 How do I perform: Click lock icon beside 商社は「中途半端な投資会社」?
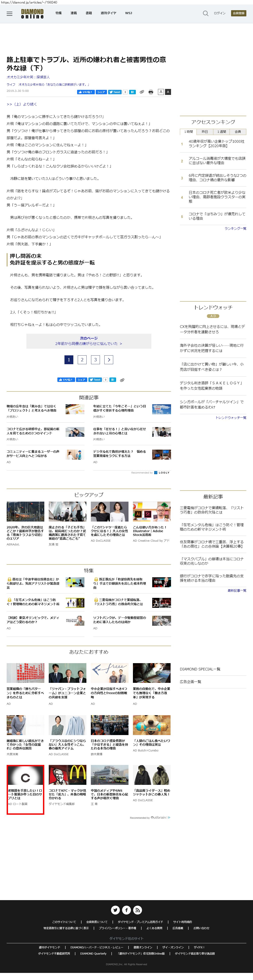(x=9, y=580)
